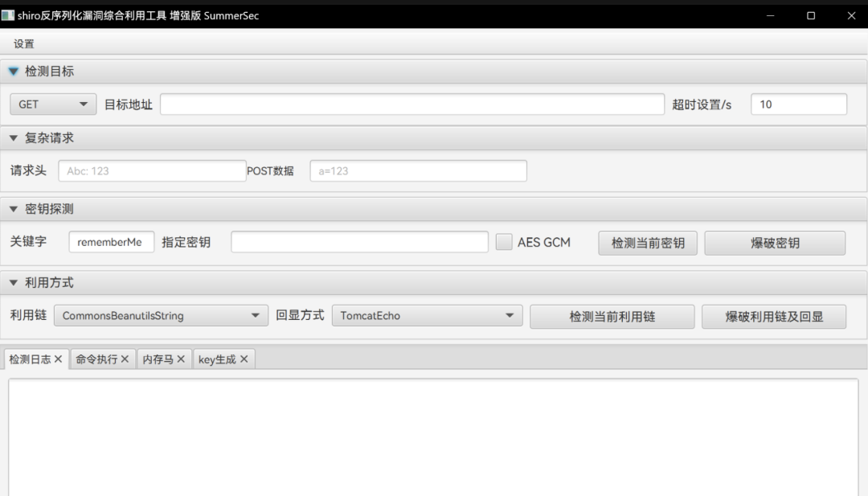Screen dimensions: 868x496
Task: Click the 爆破利用链及回显 button
Action: (x=774, y=317)
